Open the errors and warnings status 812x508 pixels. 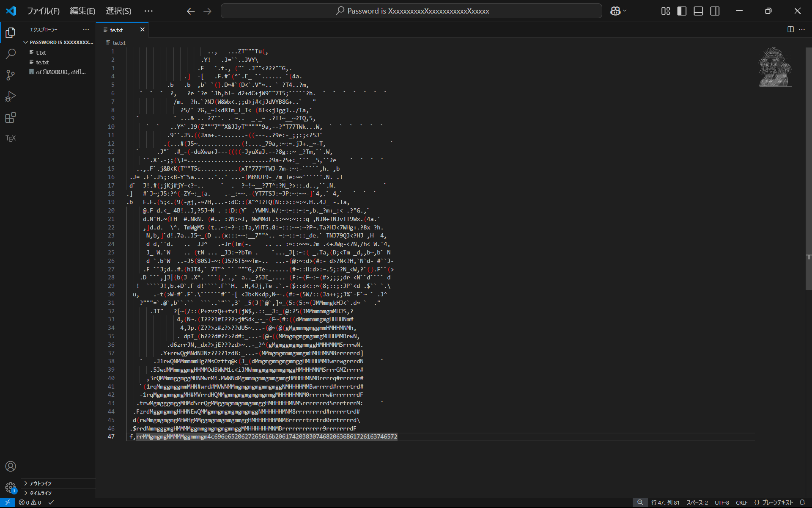(x=30, y=502)
